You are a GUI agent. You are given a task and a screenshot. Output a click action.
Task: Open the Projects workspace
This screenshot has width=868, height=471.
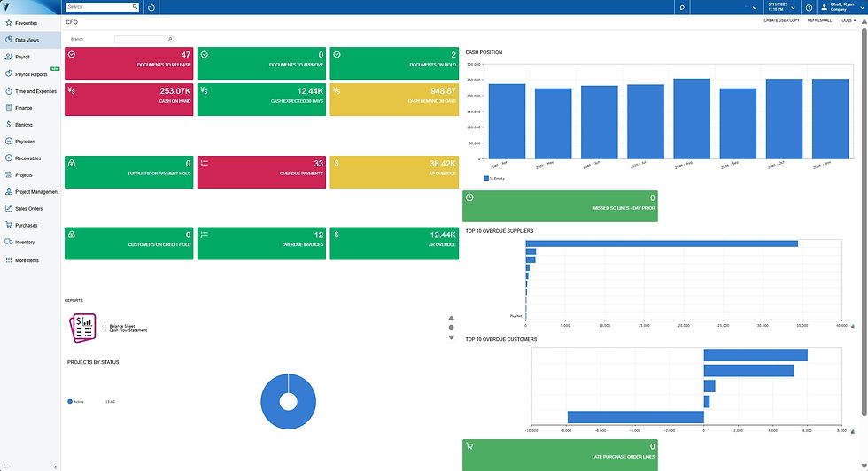pos(30,175)
